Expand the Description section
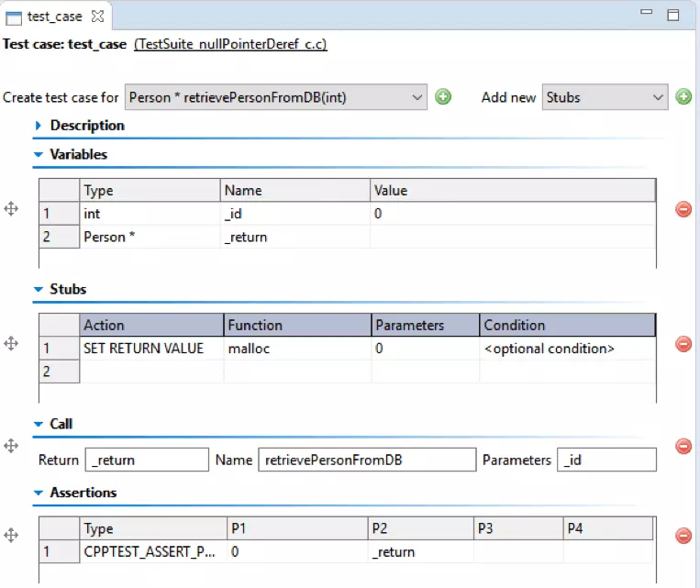The width and height of the screenshot is (700, 588). tap(39, 126)
